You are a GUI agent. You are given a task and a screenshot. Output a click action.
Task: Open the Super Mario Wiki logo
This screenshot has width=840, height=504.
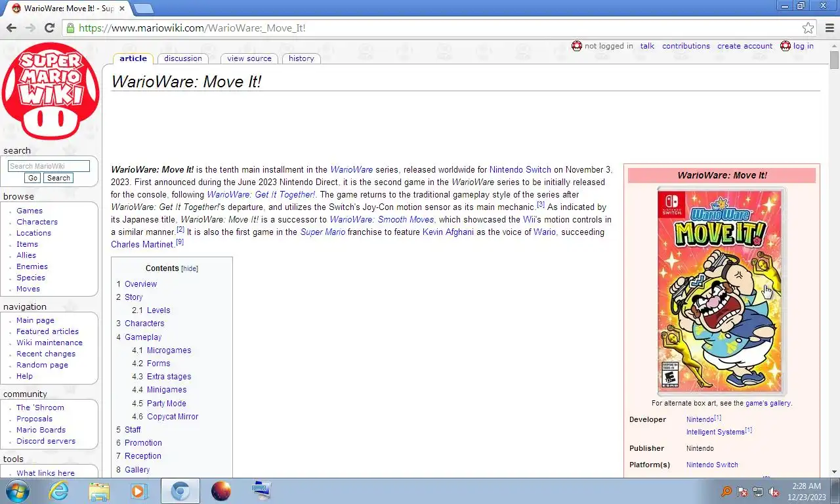(x=51, y=91)
